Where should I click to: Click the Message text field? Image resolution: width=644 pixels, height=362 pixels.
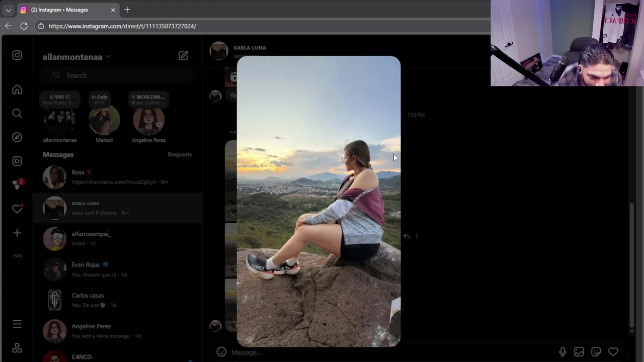click(x=392, y=352)
